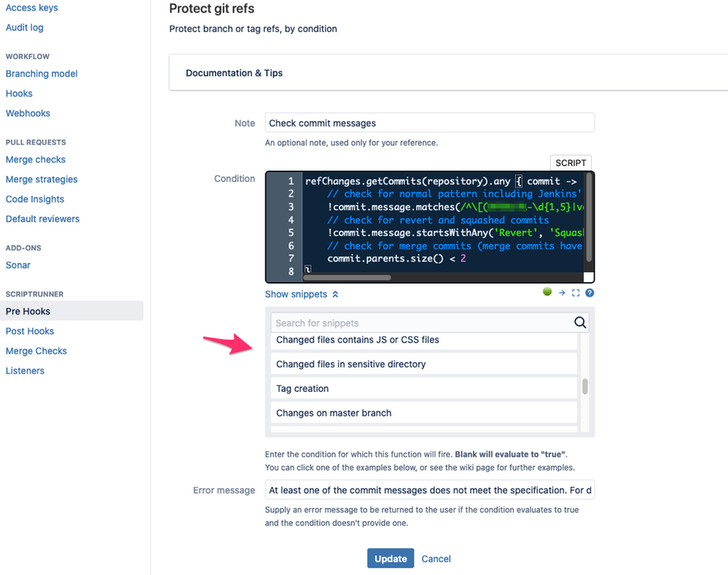728x575 pixels.
Task: Open ScriptRunner Post Hooks
Action: pyautogui.click(x=30, y=331)
